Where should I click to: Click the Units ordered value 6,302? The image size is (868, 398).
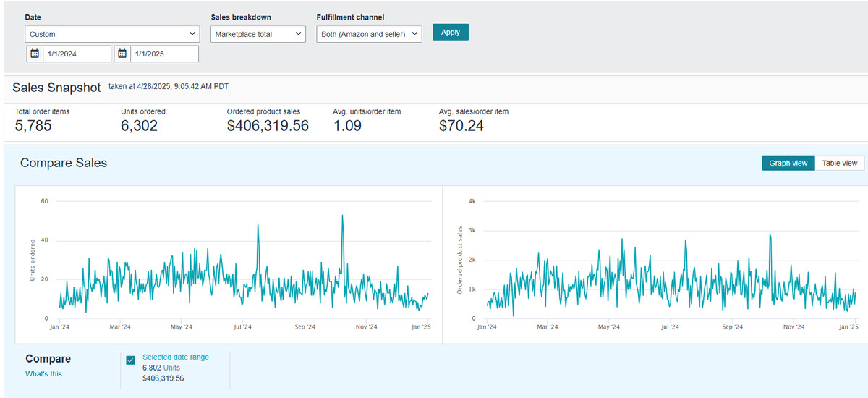[x=139, y=126]
